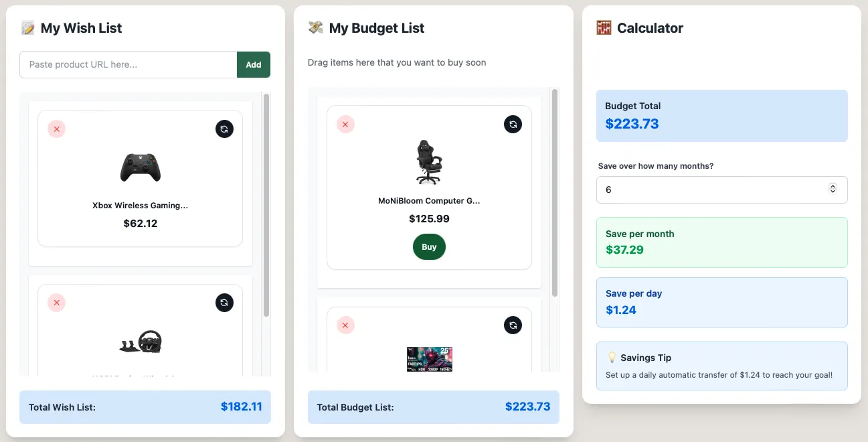Viewport: 868px width, 442px height.
Task: Remove MoNiBloom chair from budget list
Action: coord(345,124)
